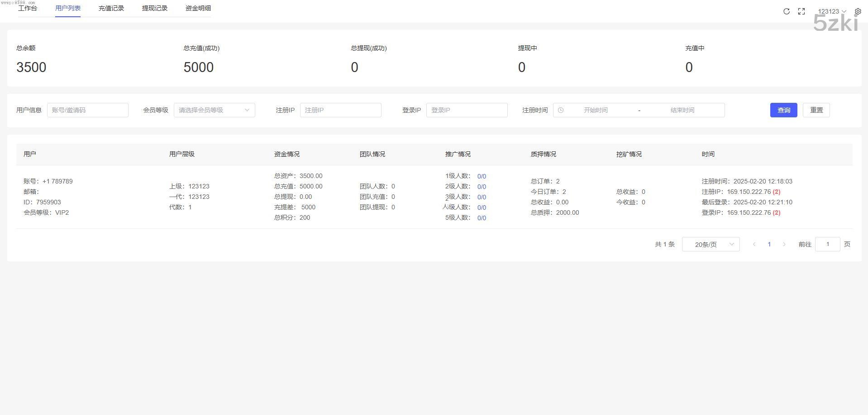868x415 pixels.
Task: Click the clock icon in registration time field
Action: pyautogui.click(x=561, y=110)
